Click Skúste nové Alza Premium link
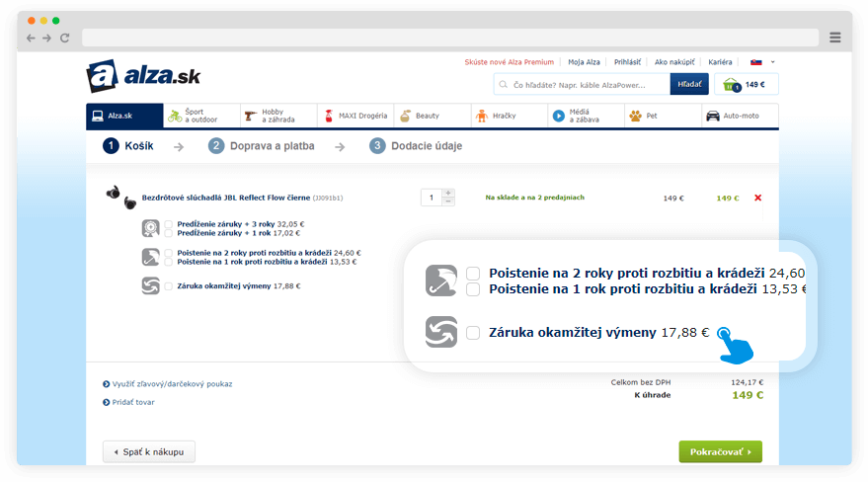The width and height of the screenshot is (868, 482). (510, 62)
